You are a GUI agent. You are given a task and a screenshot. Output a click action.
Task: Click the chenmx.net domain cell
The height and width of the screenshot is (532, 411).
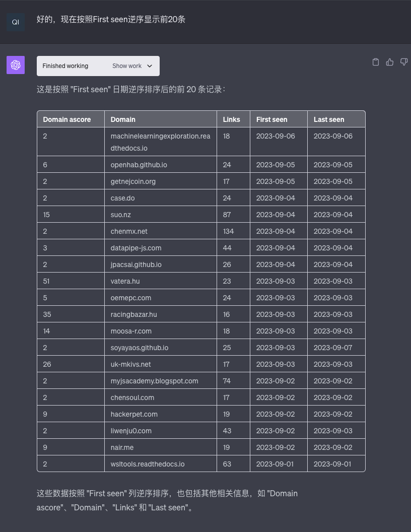129,231
